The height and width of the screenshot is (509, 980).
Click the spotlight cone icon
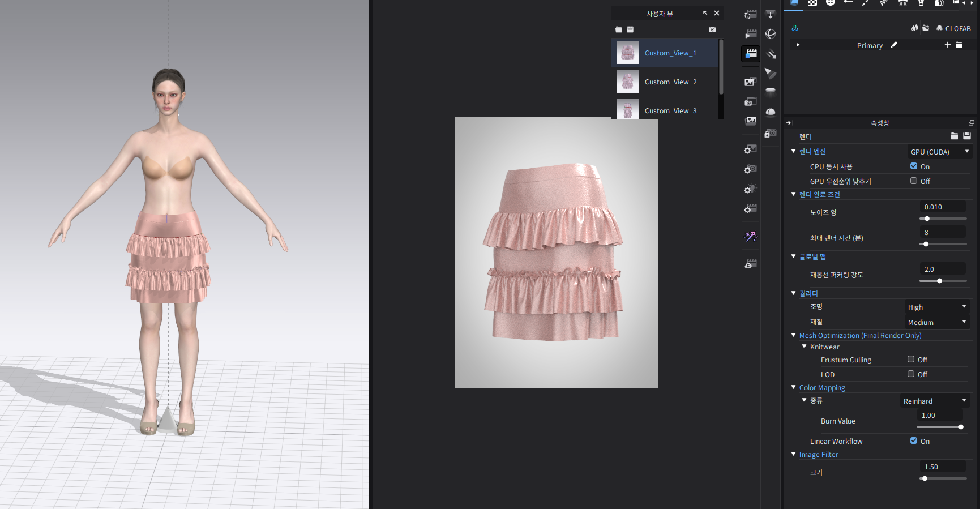771,73
